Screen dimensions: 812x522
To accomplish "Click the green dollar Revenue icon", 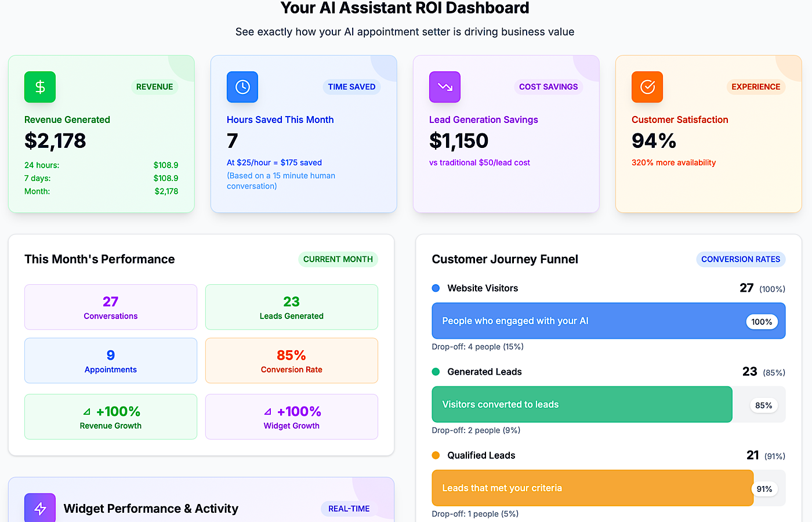I will pyautogui.click(x=39, y=86).
